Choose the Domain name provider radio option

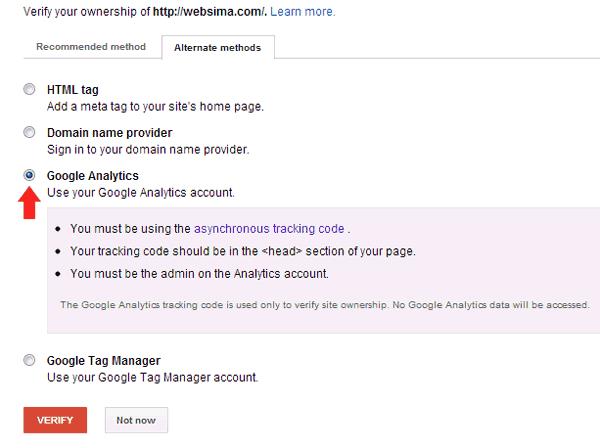(x=29, y=132)
